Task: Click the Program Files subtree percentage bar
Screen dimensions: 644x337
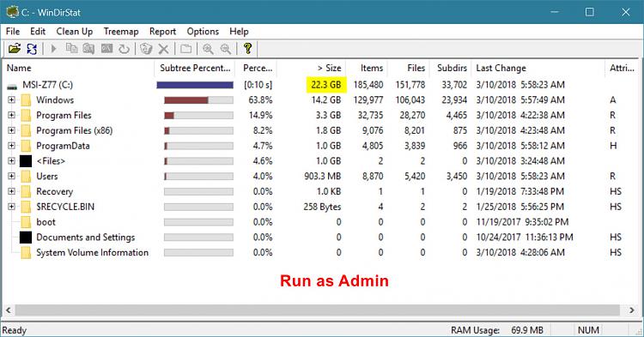Action: coord(198,116)
